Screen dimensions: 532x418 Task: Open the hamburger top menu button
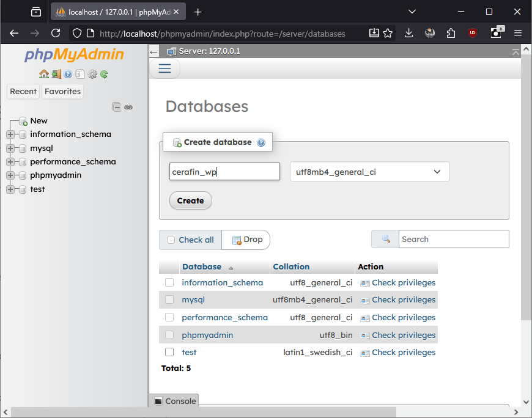point(164,68)
